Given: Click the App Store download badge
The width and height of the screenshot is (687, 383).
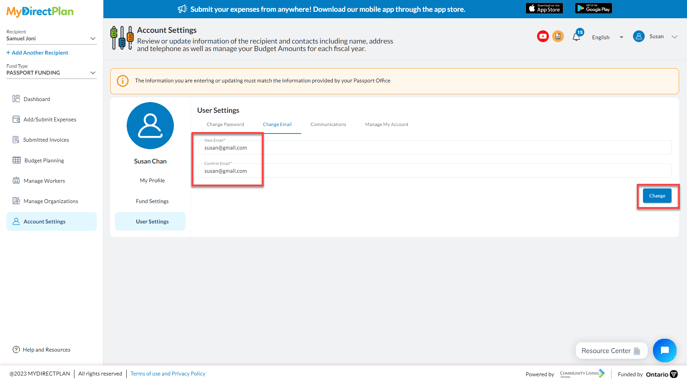Looking at the screenshot, I should [x=544, y=8].
